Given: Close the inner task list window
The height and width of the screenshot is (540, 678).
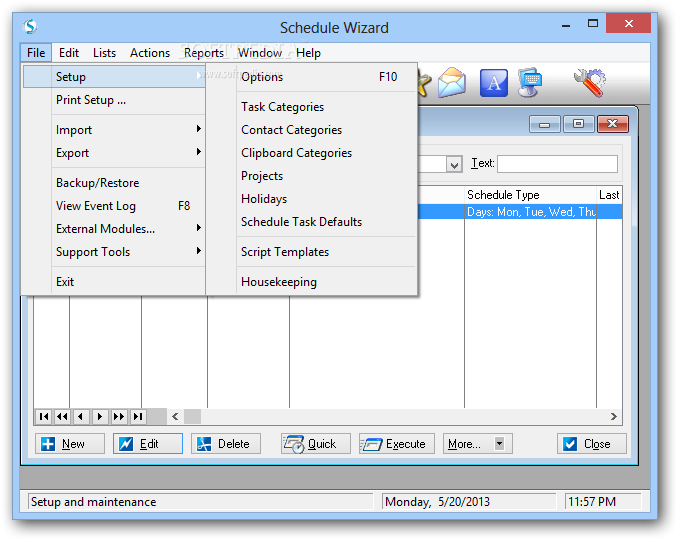Looking at the screenshot, I should click(x=612, y=124).
